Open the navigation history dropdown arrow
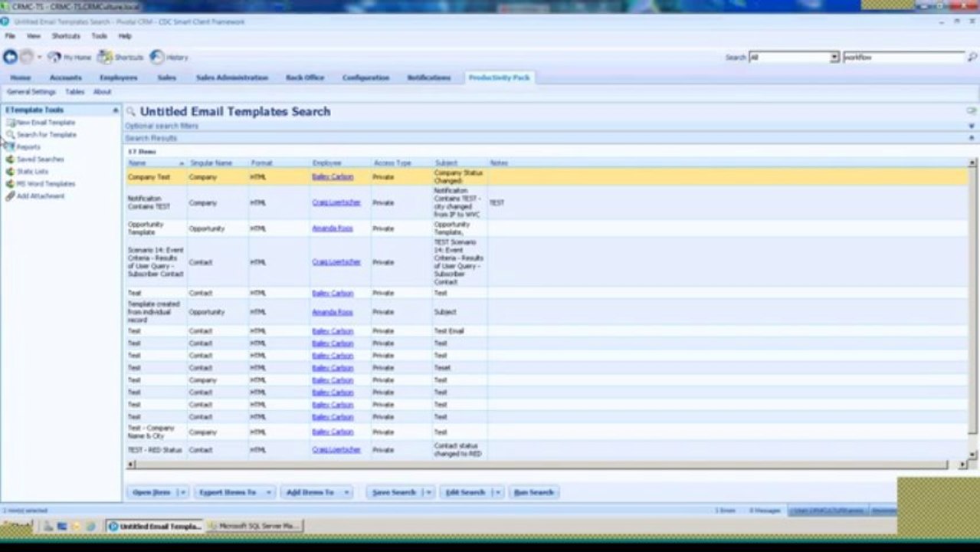Screen dimensions: 980x552 click(40, 58)
